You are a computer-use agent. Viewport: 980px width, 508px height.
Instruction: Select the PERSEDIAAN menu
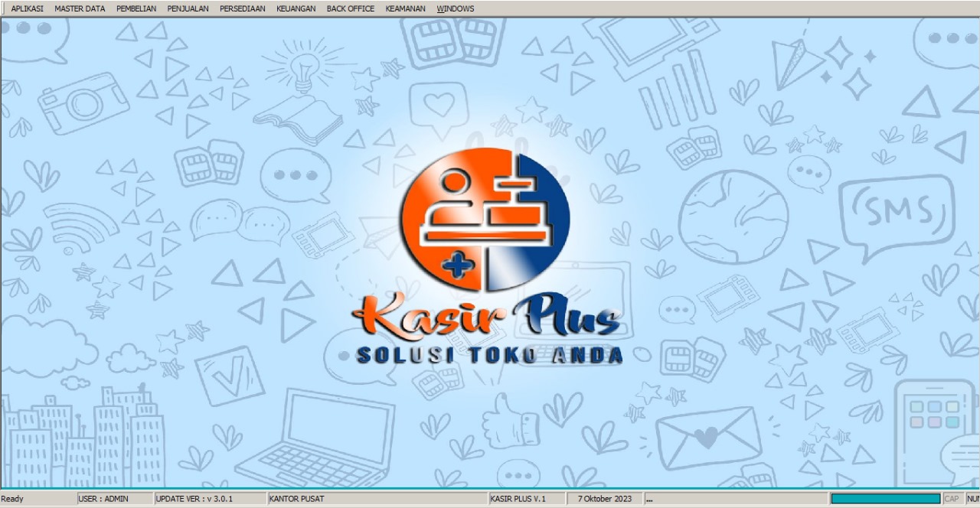[242, 8]
